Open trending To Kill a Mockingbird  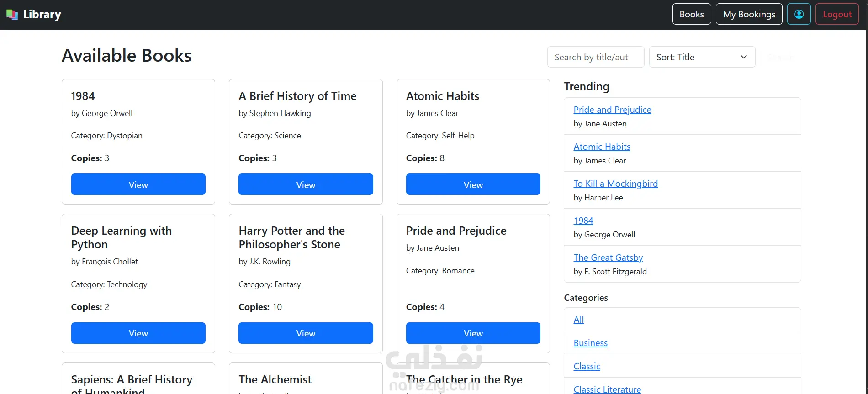point(615,184)
